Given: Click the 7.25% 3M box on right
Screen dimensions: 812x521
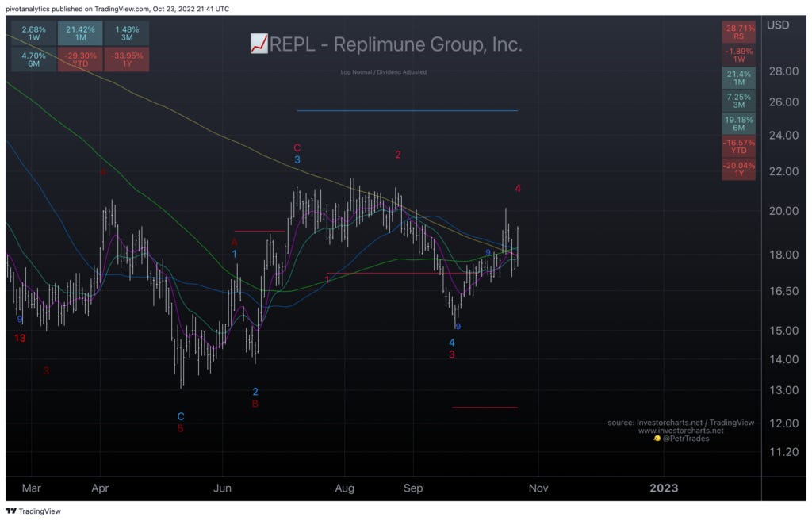Looking at the screenshot, I should click(x=738, y=101).
